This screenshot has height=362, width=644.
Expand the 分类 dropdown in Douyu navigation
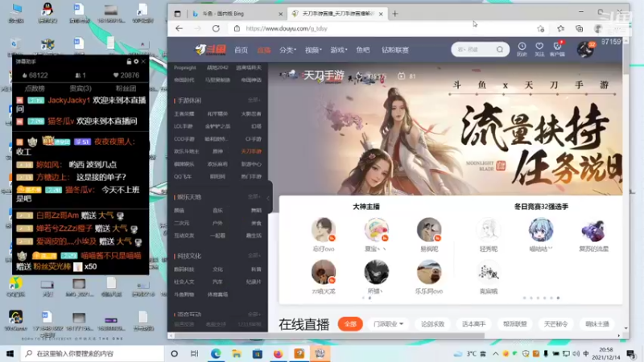287,50
